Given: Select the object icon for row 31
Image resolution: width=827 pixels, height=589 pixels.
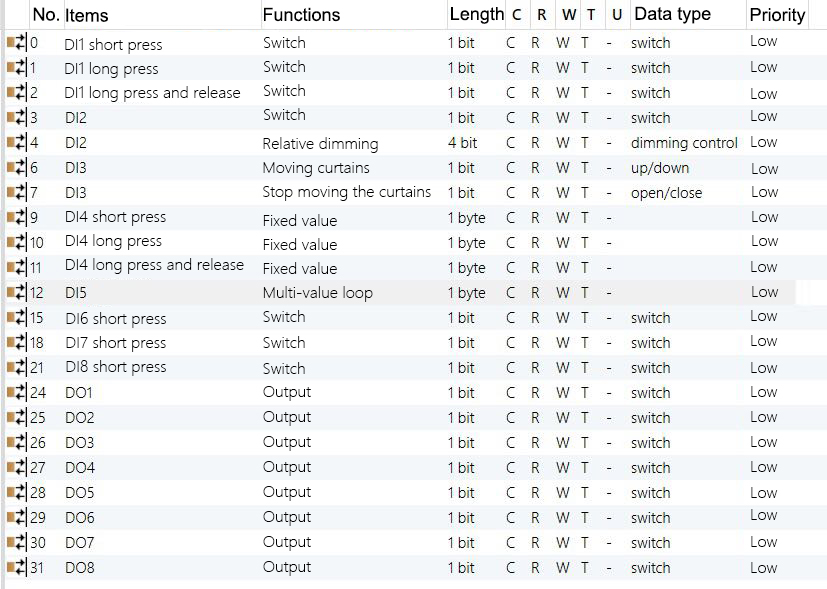Looking at the screenshot, I should (x=17, y=568).
